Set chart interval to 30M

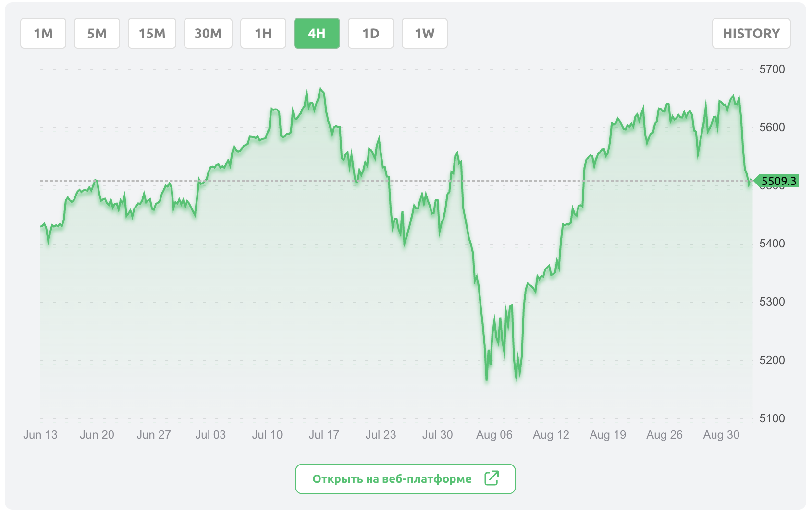pyautogui.click(x=208, y=33)
